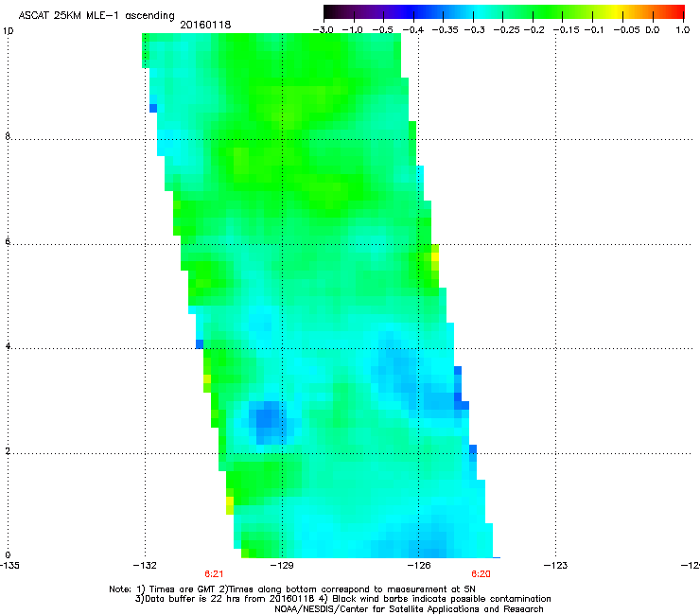Select the colorbar value "-0.4"
700x615 pixels.
pyautogui.click(x=413, y=30)
